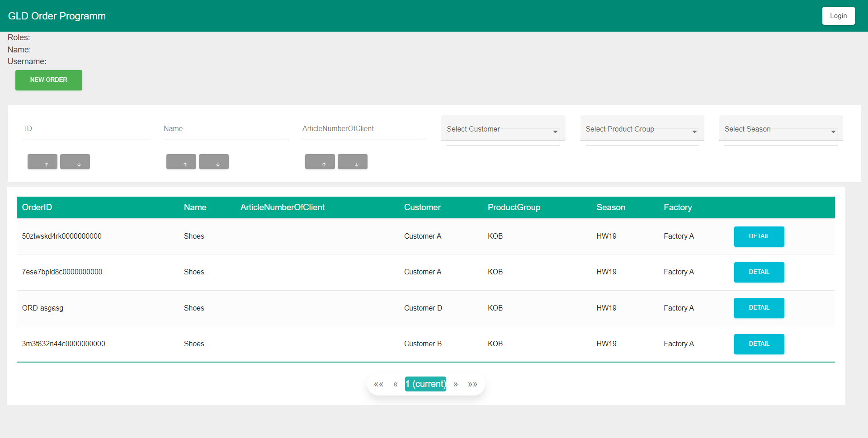The height and width of the screenshot is (438, 868).
Task: Select page 1 (current) in pagination
Action: [x=425, y=384]
